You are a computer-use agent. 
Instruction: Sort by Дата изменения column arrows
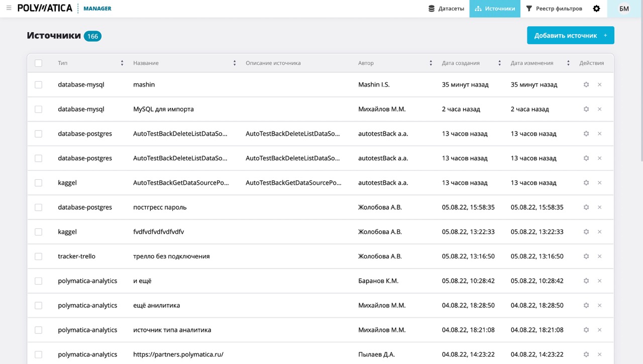[568, 63]
